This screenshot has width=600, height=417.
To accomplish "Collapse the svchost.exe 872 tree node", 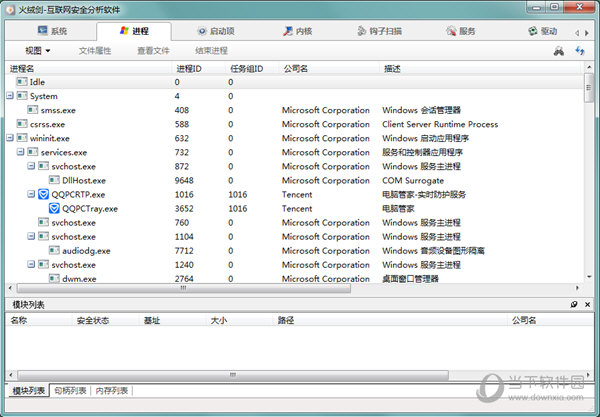I will (31, 166).
